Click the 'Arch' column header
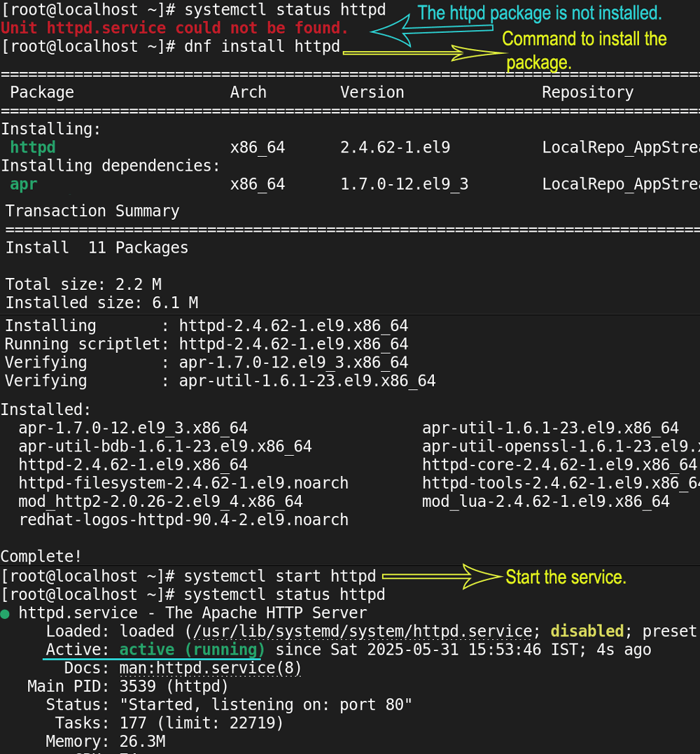Screen dimensions: 700x754 coord(248,92)
